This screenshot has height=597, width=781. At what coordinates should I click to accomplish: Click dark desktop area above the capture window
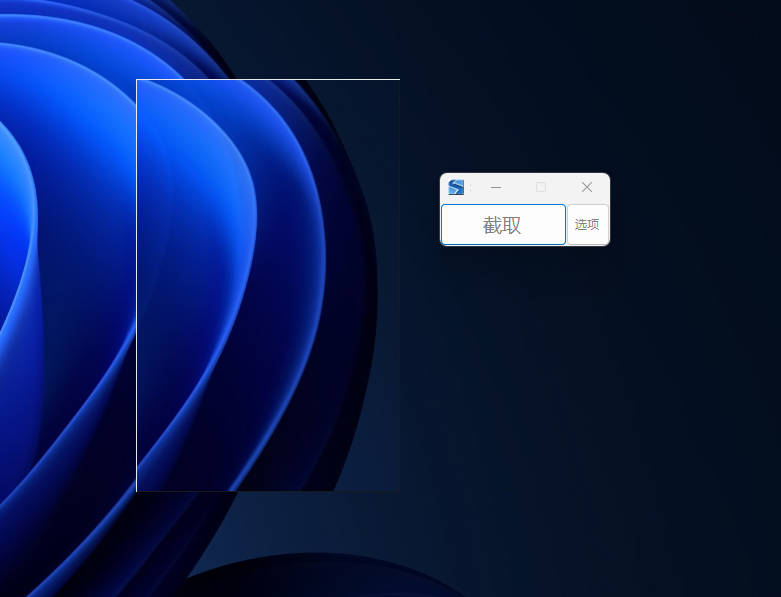click(525, 90)
